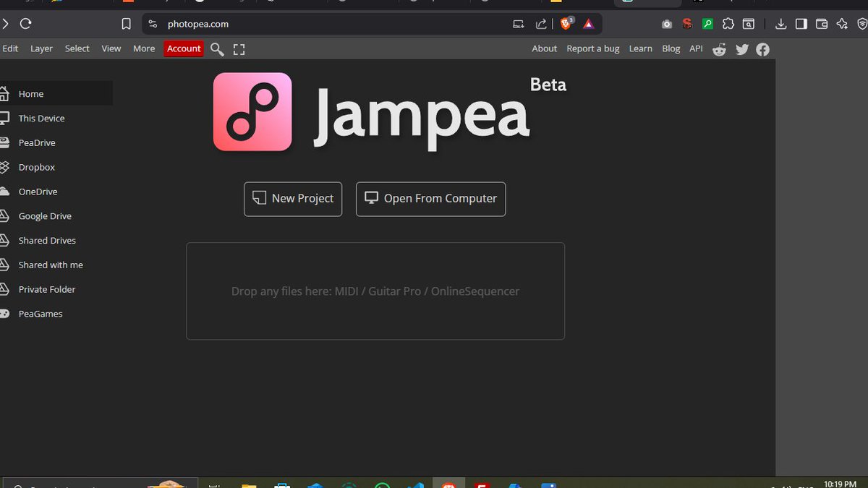
Task: Click the tab search extension icon
Action: (749, 24)
